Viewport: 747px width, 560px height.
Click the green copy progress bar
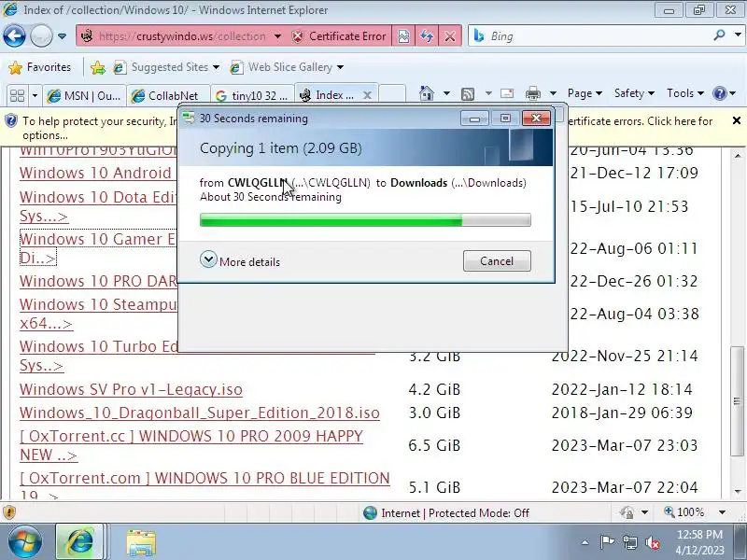tap(365, 220)
